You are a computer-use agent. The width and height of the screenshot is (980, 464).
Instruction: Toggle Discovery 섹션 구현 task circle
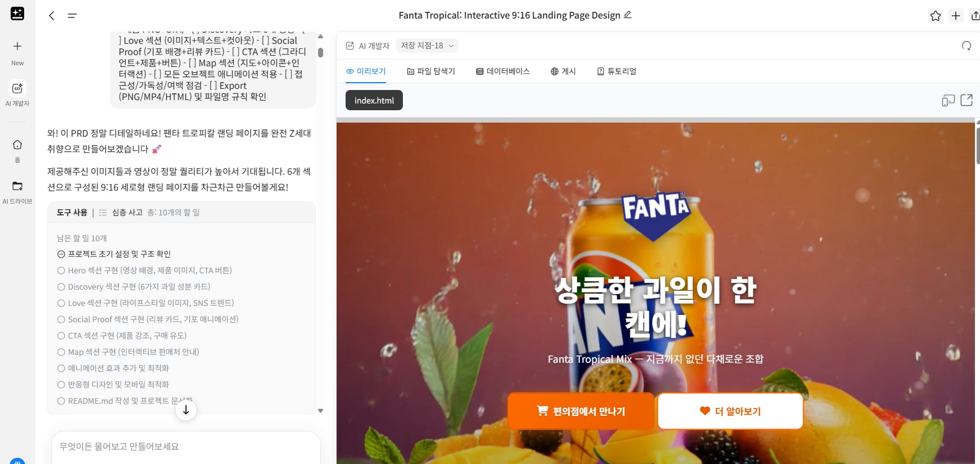[x=61, y=287]
